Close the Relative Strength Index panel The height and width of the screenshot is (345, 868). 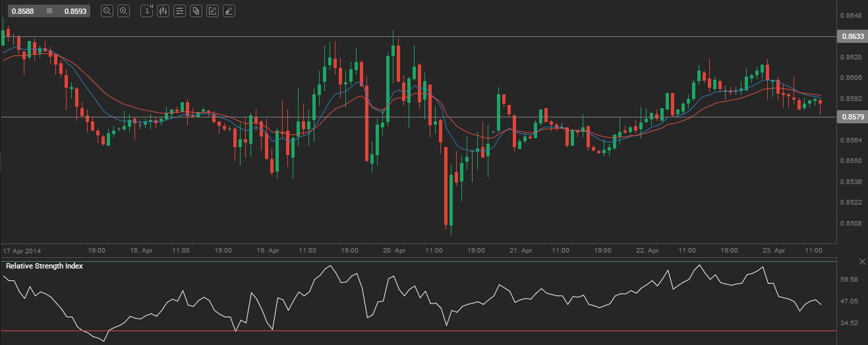coord(862,263)
